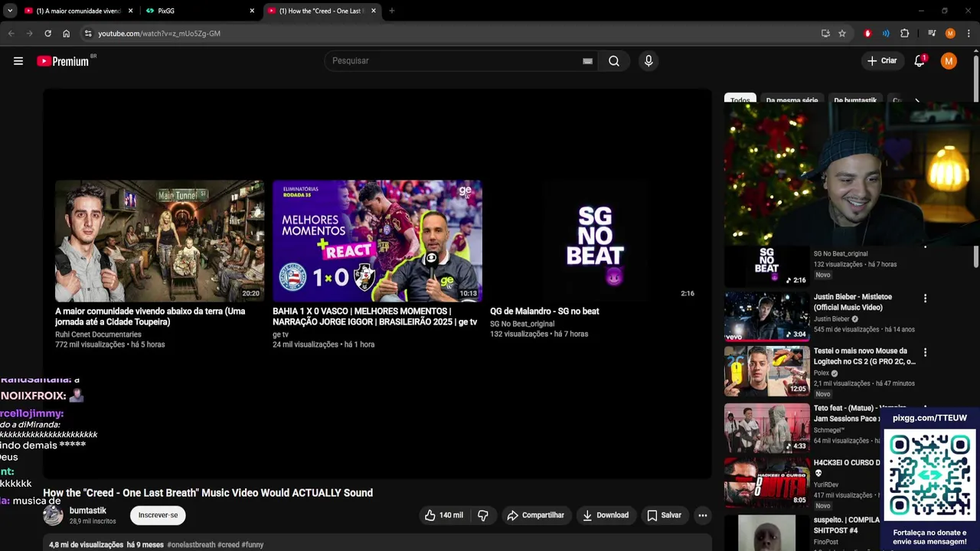
Task: Select the 'De bumtastik' chip
Action: pos(855,100)
